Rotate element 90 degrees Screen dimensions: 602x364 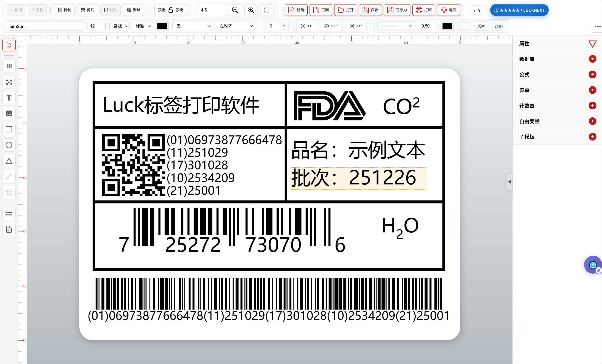[306, 26]
